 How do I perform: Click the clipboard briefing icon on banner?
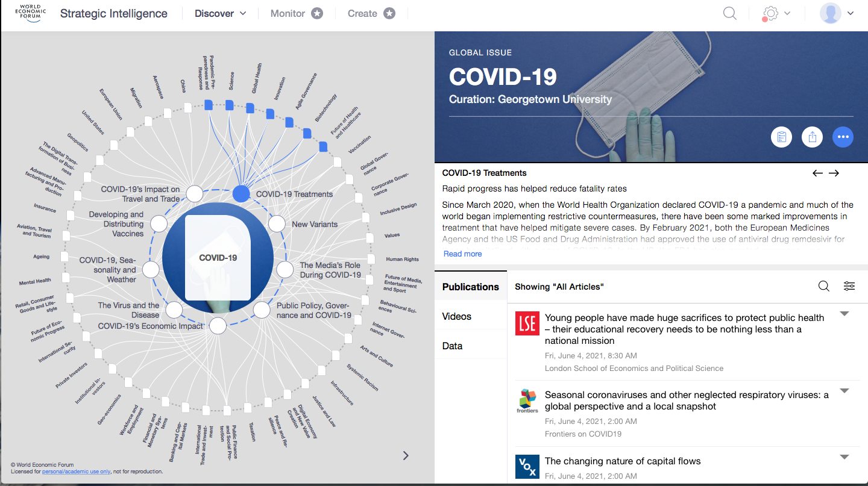tap(782, 137)
